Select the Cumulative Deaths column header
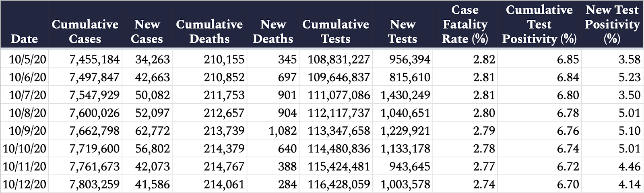 (x=209, y=31)
